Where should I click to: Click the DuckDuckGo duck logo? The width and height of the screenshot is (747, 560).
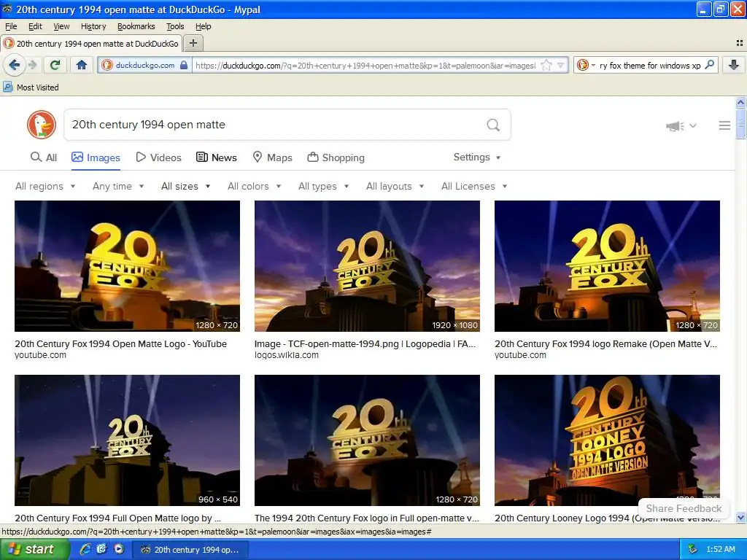[x=42, y=124]
